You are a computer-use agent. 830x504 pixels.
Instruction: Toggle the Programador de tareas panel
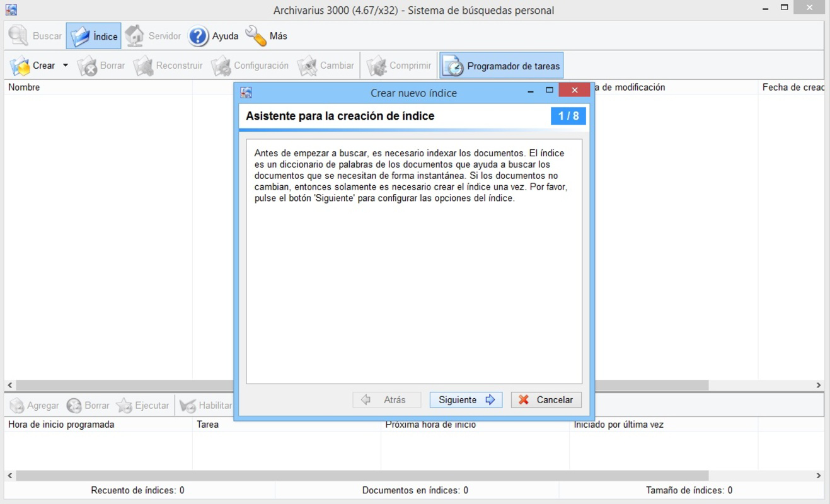[x=501, y=66]
